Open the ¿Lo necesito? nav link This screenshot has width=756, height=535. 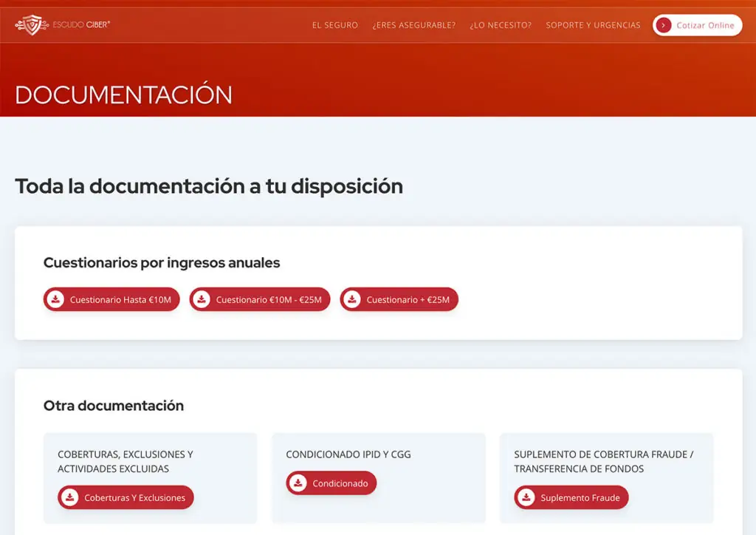(501, 25)
